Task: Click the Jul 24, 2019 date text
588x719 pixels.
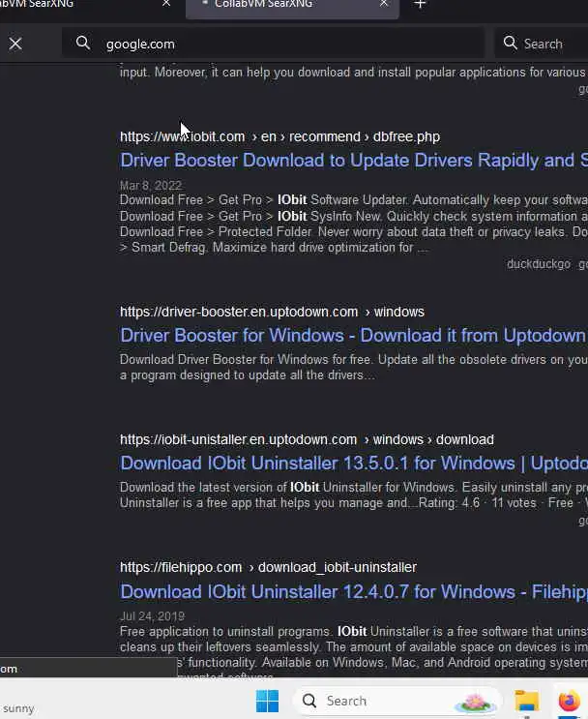Action: click(152, 616)
